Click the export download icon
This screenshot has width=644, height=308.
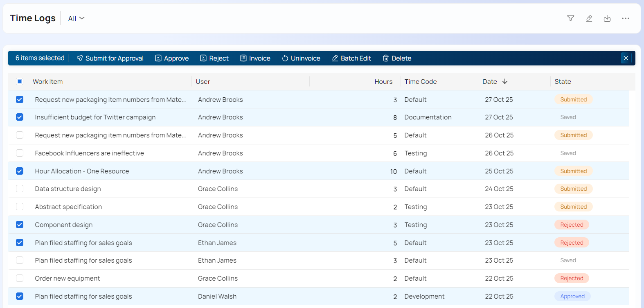point(607,18)
